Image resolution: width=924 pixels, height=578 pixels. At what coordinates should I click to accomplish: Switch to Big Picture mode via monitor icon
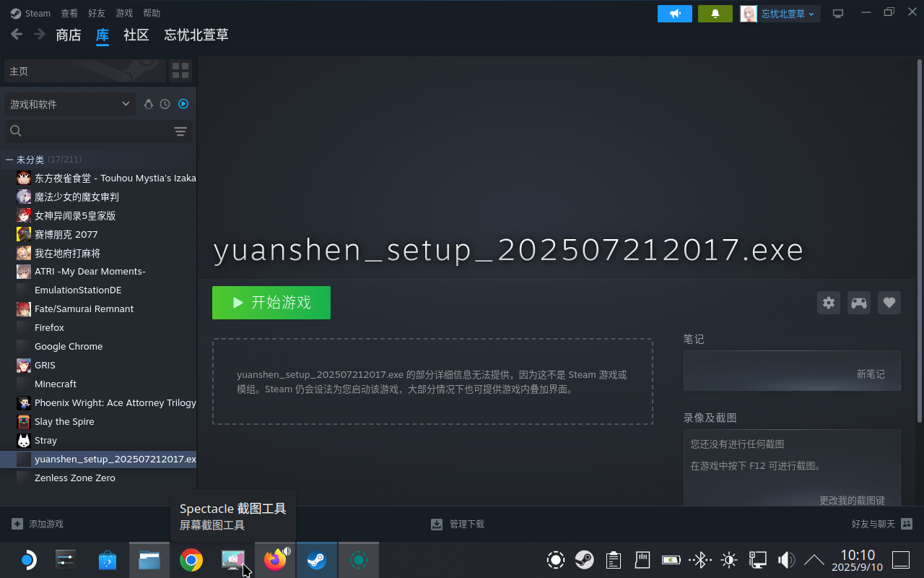[838, 14]
